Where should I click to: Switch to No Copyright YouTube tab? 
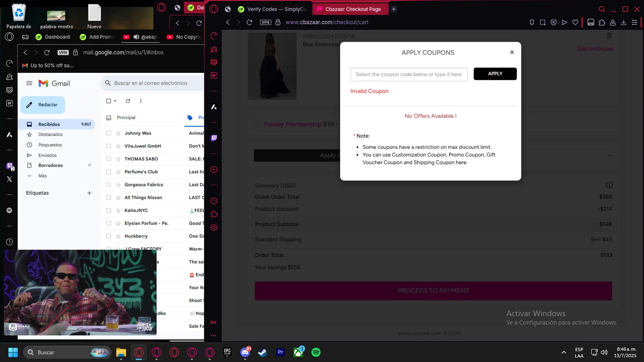[183, 37]
